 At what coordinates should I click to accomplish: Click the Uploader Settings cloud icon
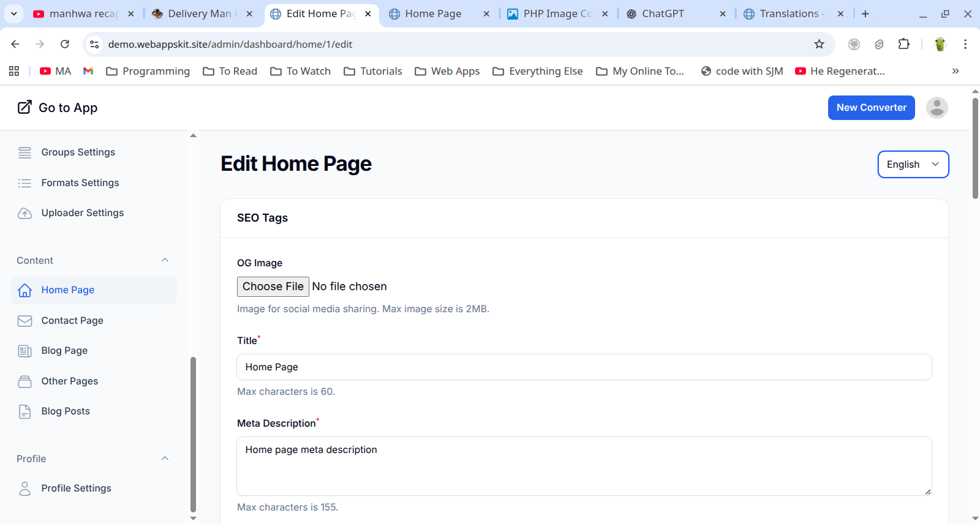point(24,213)
